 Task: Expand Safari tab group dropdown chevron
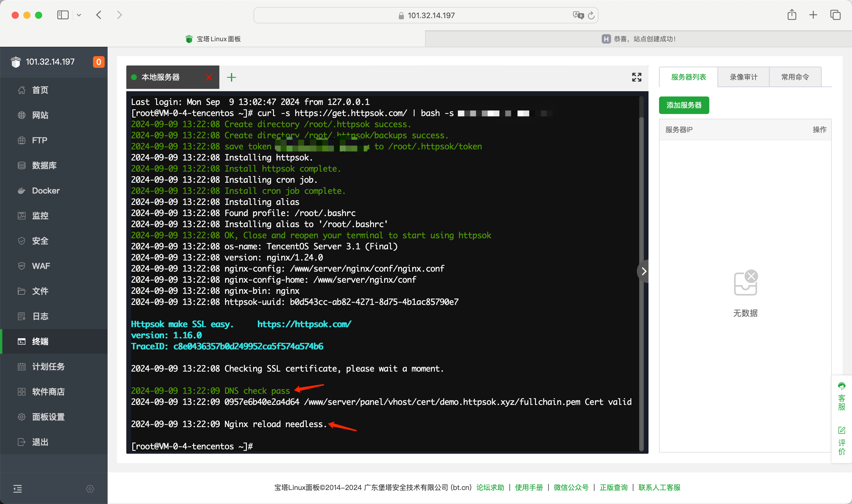coord(79,15)
